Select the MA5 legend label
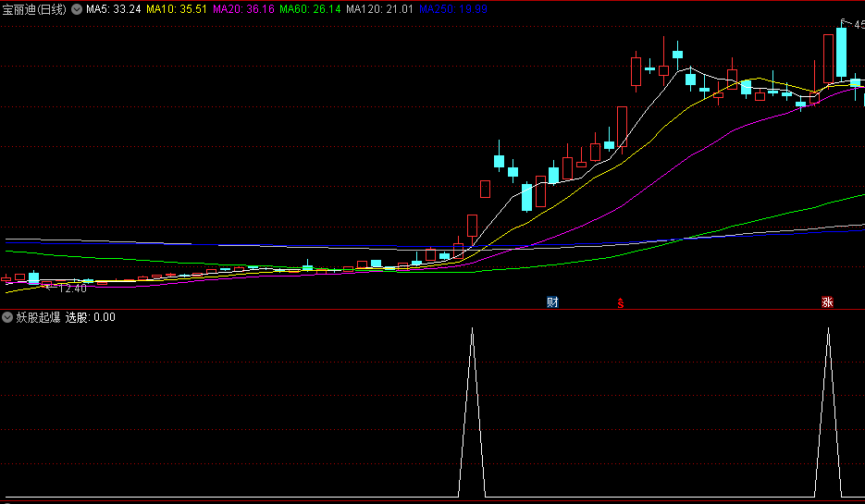The width and height of the screenshot is (865, 504). (114, 9)
